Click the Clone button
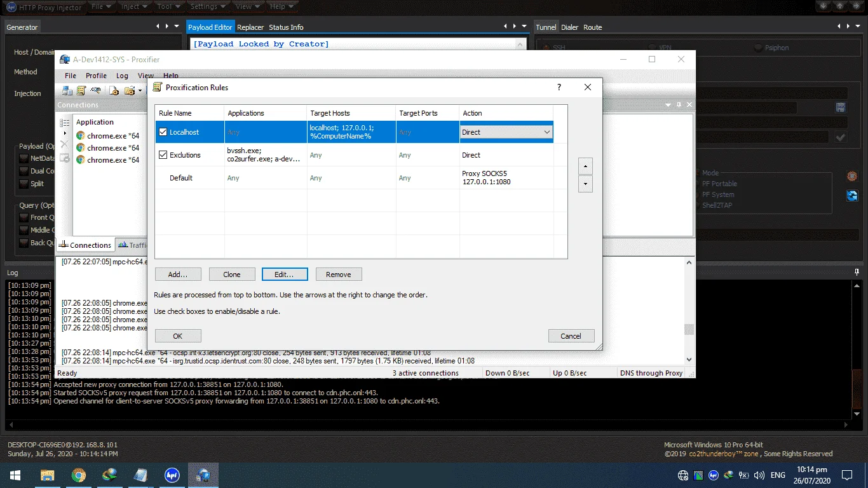The image size is (868, 488). [232, 274]
